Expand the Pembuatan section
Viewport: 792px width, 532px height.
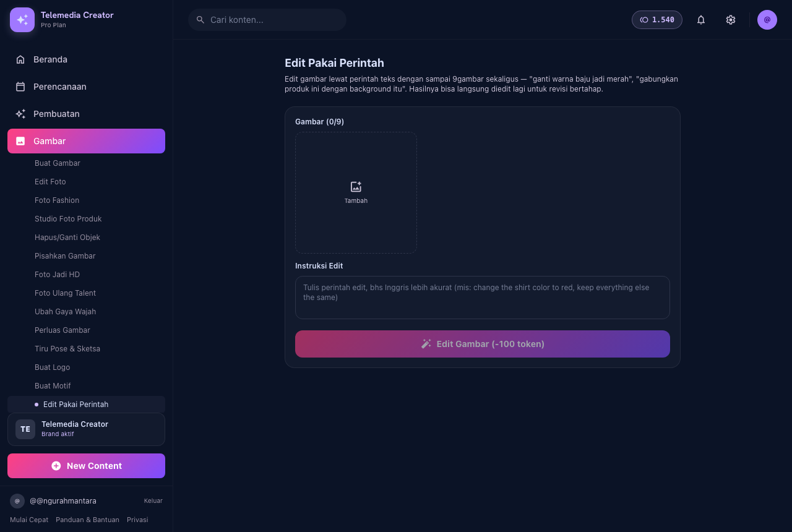[86, 114]
